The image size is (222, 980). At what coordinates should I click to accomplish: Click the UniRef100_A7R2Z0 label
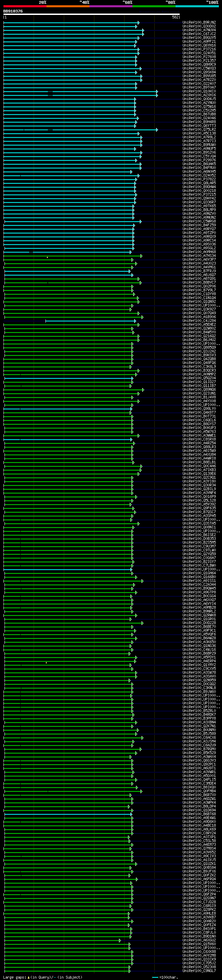(199, 80)
